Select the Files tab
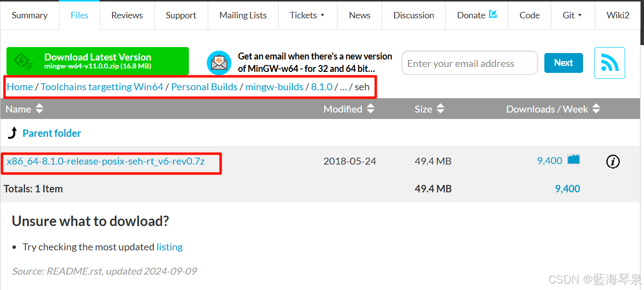The image size is (644, 290). tap(79, 15)
